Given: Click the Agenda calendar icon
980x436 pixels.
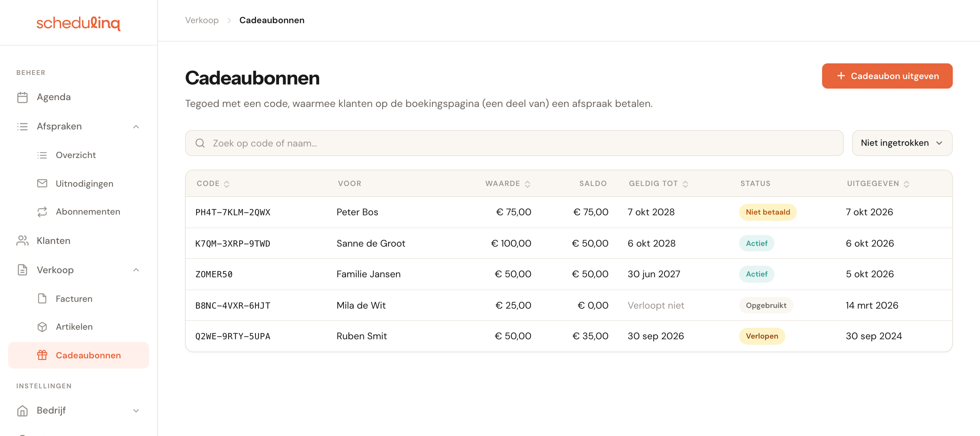Looking at the screenshot, I should [x=22, y=97].
